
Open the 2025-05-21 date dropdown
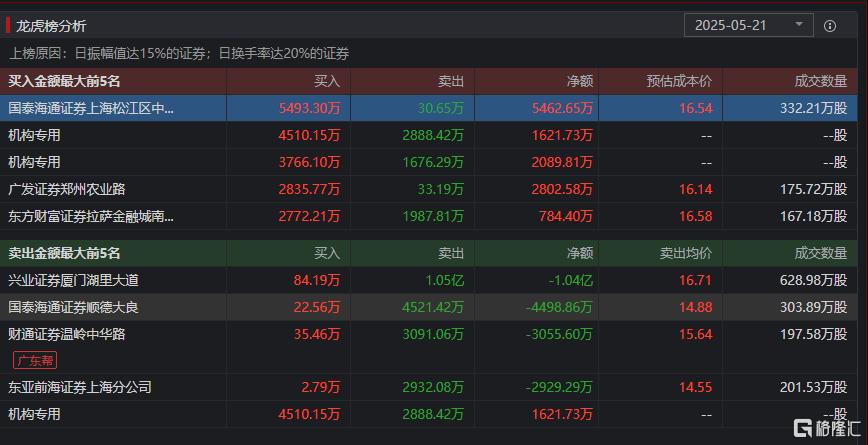click(x=748, y=25)
